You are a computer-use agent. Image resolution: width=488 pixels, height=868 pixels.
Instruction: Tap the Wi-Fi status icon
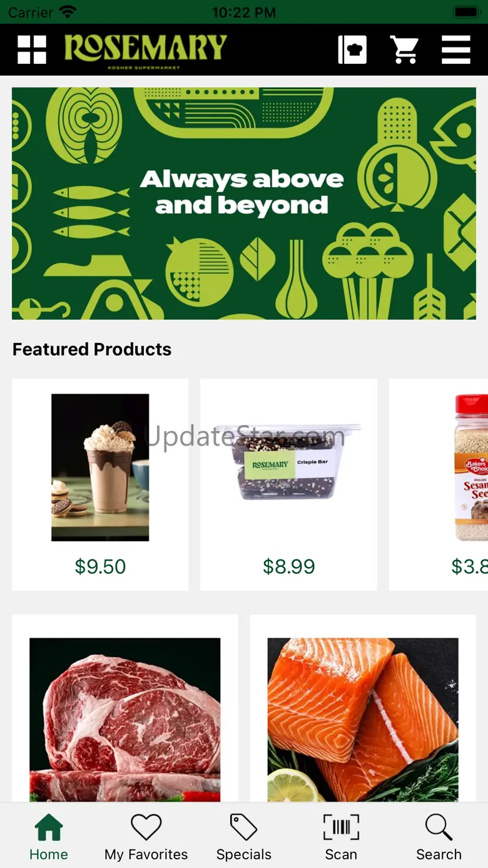68,12
